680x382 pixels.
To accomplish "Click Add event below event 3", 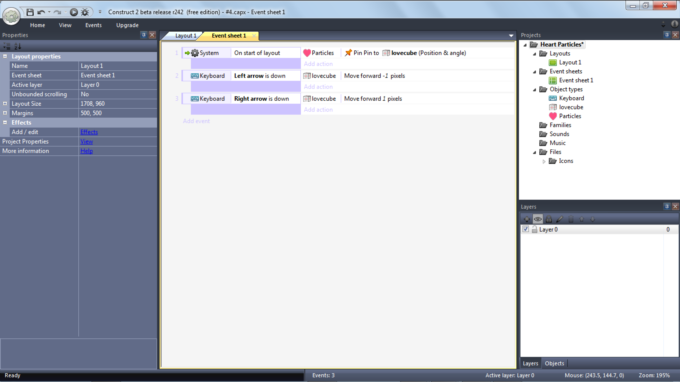I will (196, 121).
